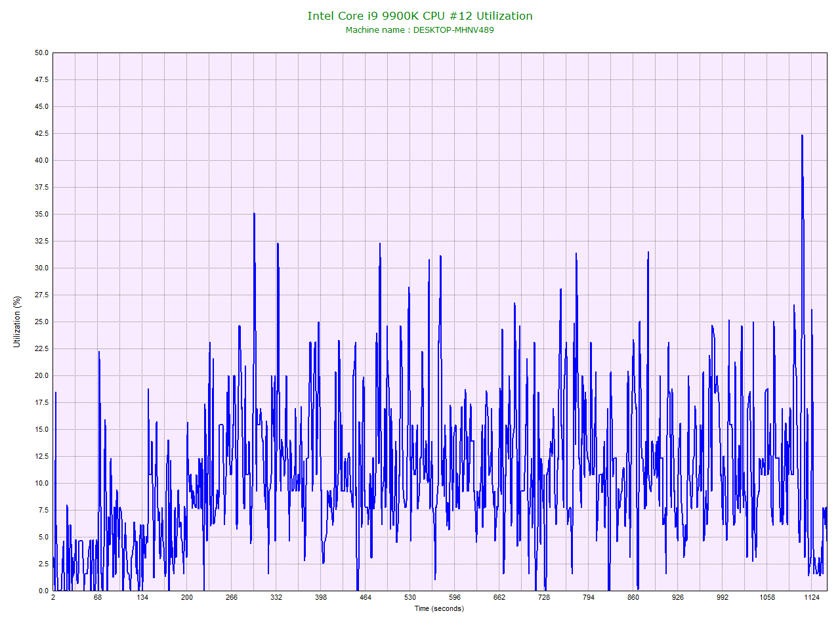
Task: Click the "134" time axis value
Action: [x=142, y=597]
